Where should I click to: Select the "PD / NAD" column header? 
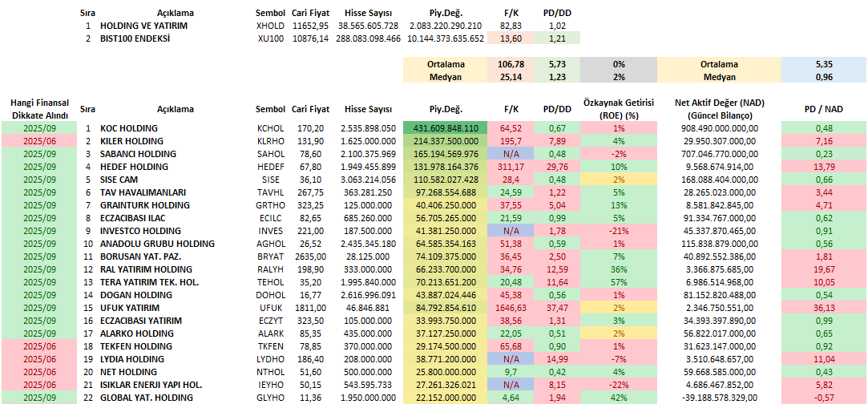(x=823, y=109)
